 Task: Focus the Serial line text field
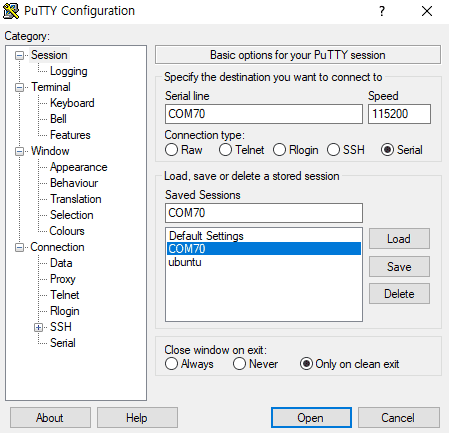[x=264, y=114]
